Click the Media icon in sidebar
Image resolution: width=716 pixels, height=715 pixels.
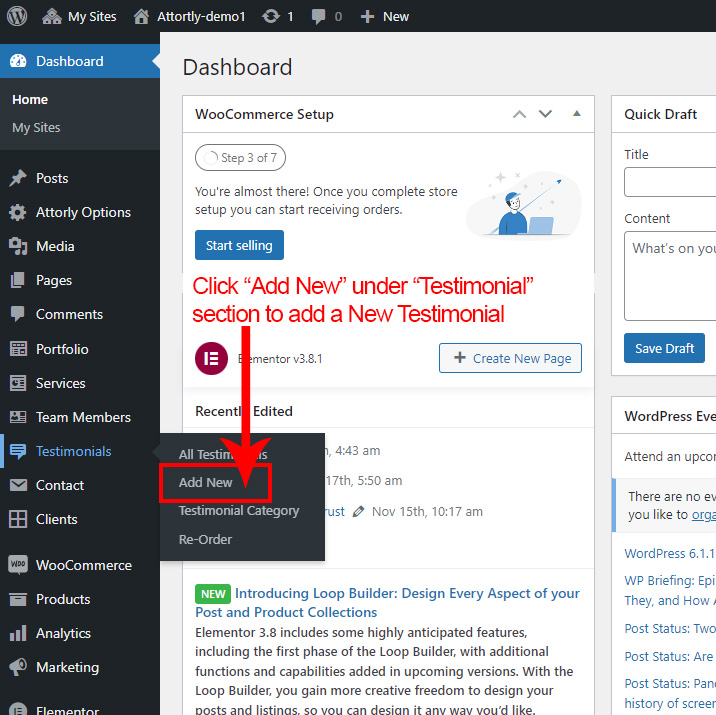18,246
